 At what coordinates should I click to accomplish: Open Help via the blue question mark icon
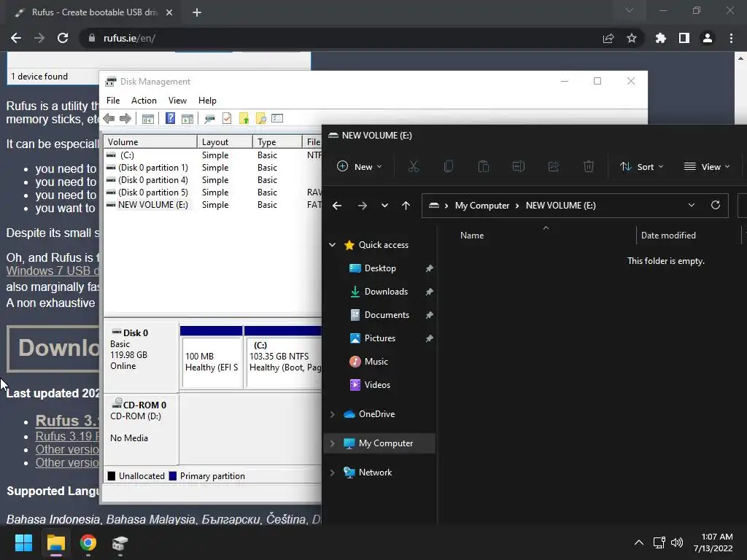(x=170, y=118)
